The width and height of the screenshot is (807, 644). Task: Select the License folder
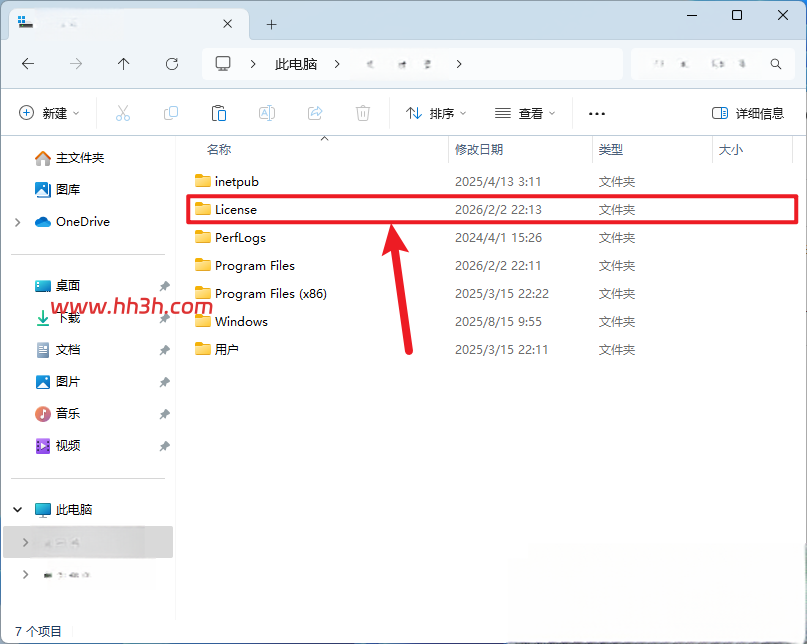point(492,209)
